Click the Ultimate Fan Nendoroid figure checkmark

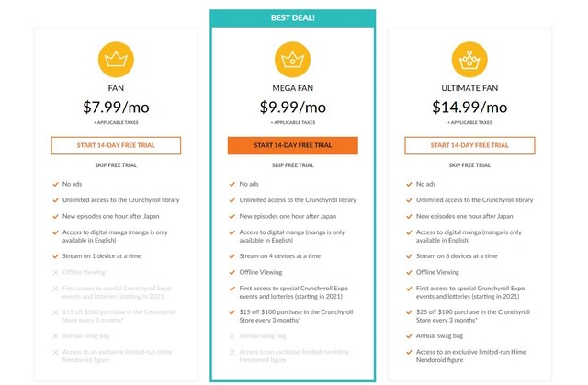click(409, 353)
